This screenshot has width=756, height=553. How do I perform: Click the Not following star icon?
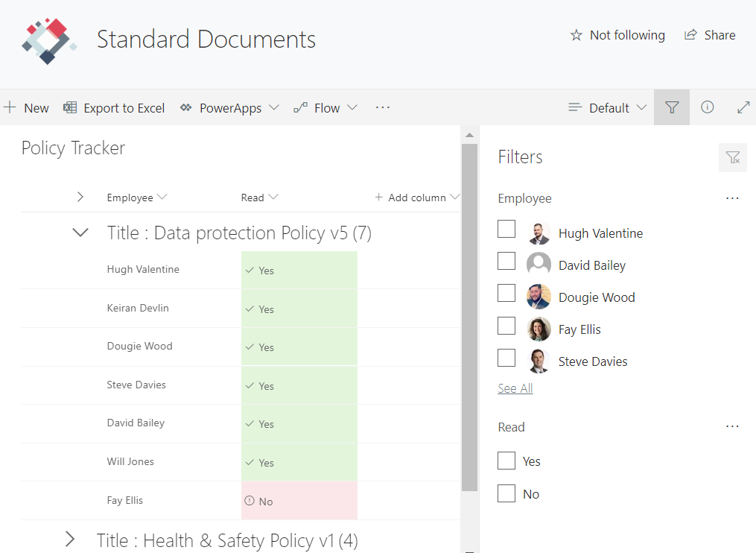tap(576, 35)
